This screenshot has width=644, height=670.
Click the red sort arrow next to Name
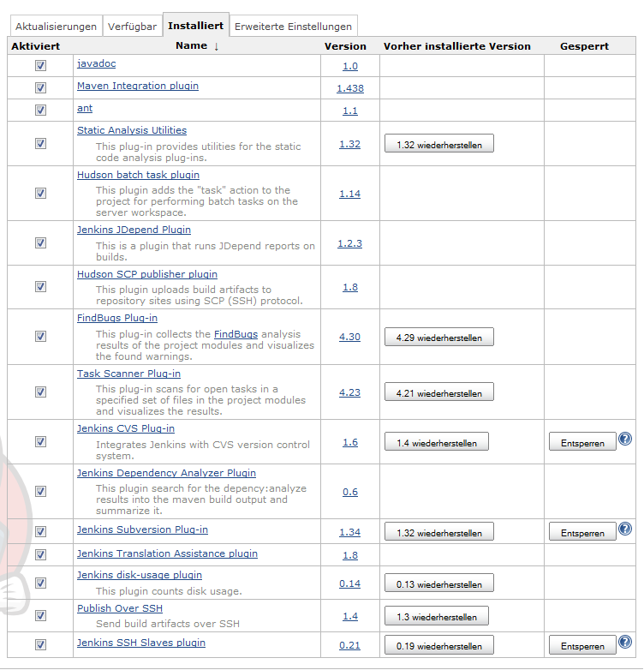[216, 46]
